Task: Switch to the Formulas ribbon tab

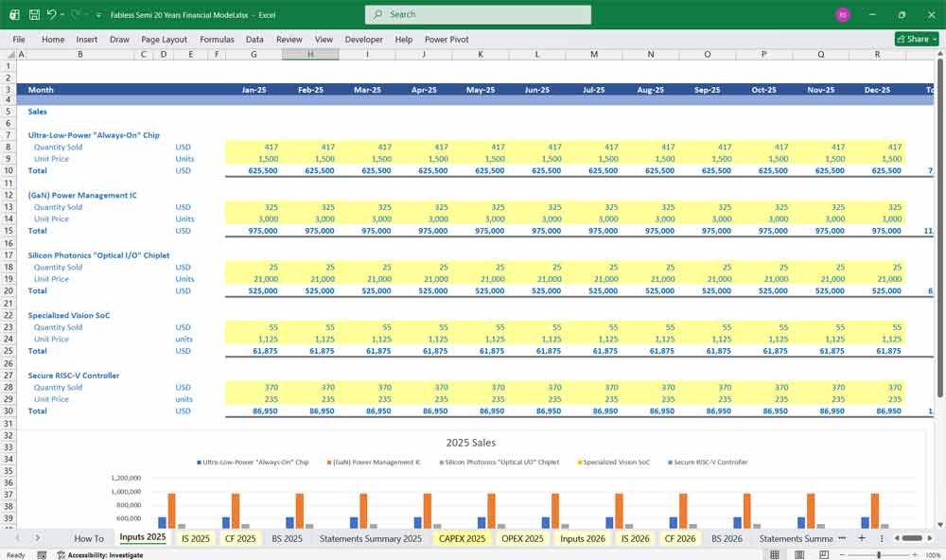Action: (217, 39)
